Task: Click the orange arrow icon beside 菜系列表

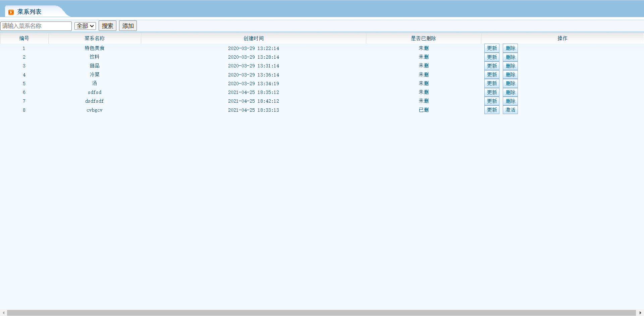Action: pyautogui.click(x=11, y=12)
